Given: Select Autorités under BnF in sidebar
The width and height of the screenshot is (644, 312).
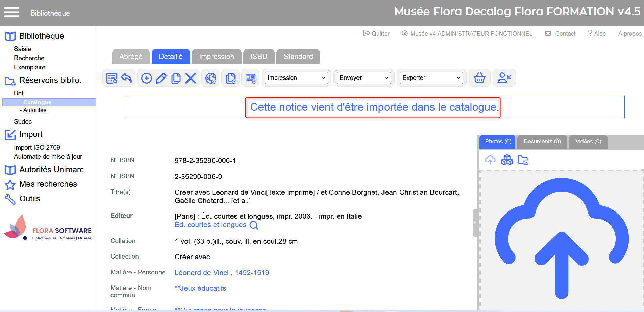Looking at the screenshot, I should (x=34, y=110).
